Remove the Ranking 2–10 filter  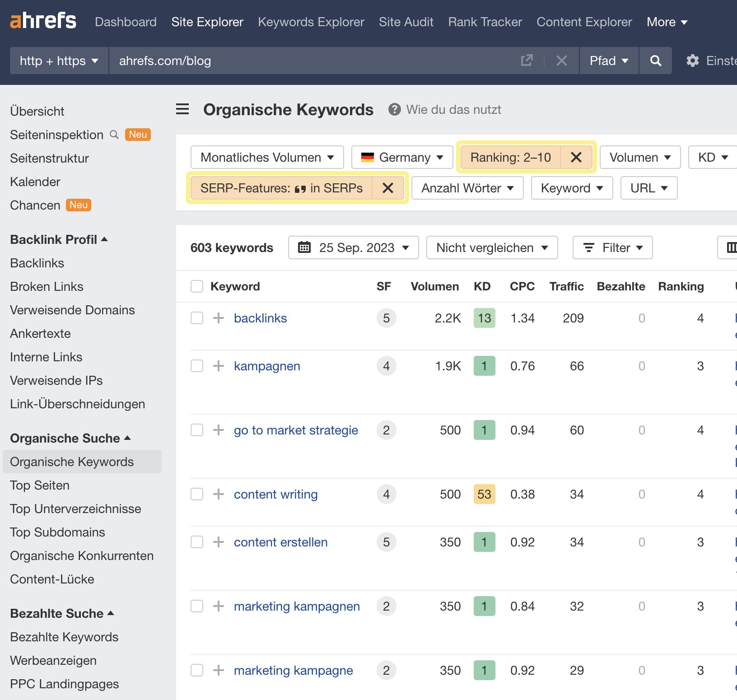(576, 157)
